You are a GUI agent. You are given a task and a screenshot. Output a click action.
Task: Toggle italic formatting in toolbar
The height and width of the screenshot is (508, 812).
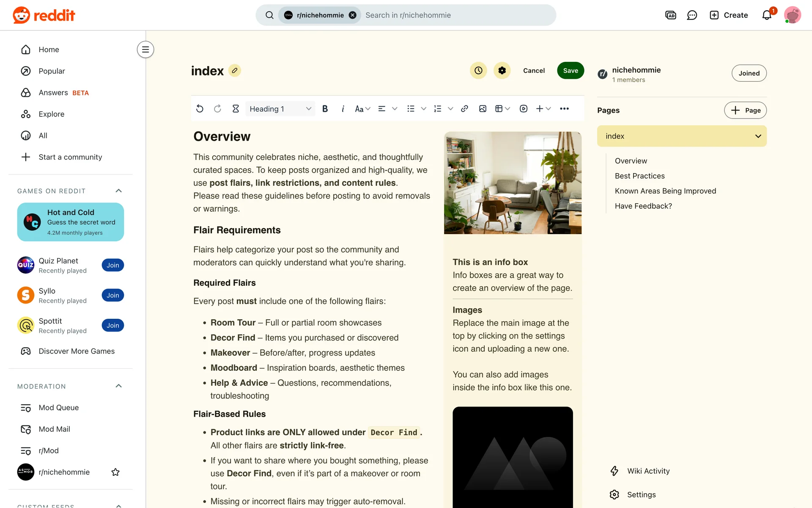tap(343, 109)
